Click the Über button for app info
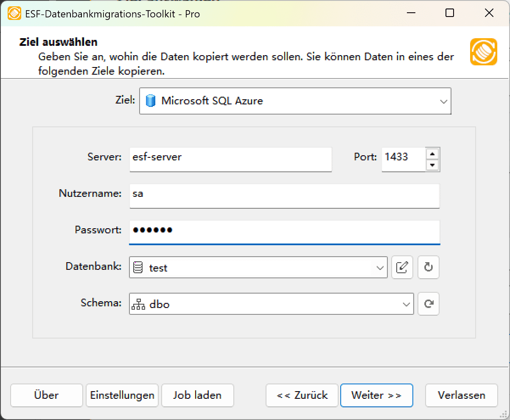510x420 pixels. click(x=46, y=395)
